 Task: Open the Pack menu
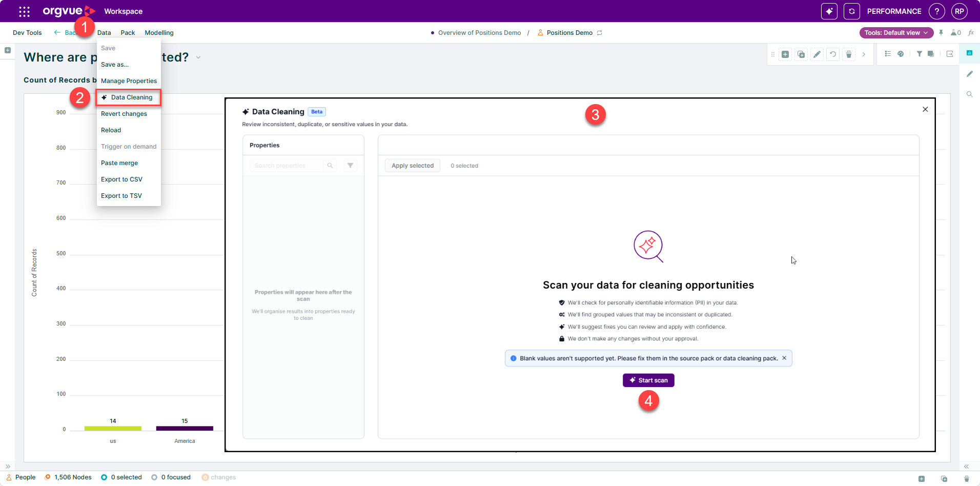pos(128,33)
